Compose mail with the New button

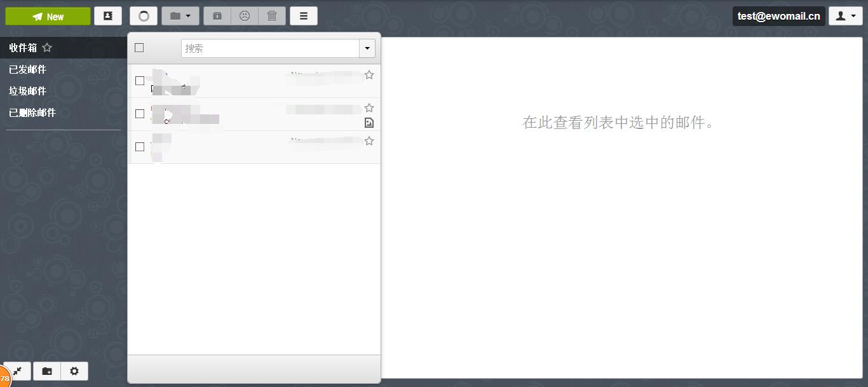[48, 15]
